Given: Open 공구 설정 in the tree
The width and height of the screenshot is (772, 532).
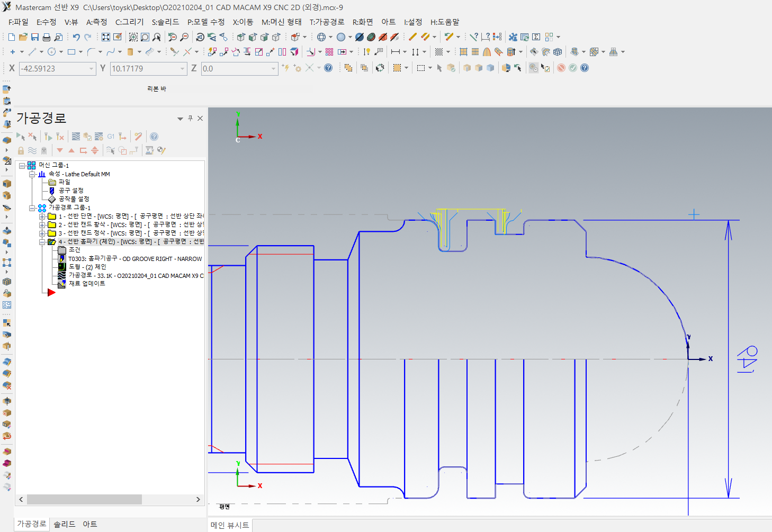Looking at the screenshot, I should click(71, 191).
